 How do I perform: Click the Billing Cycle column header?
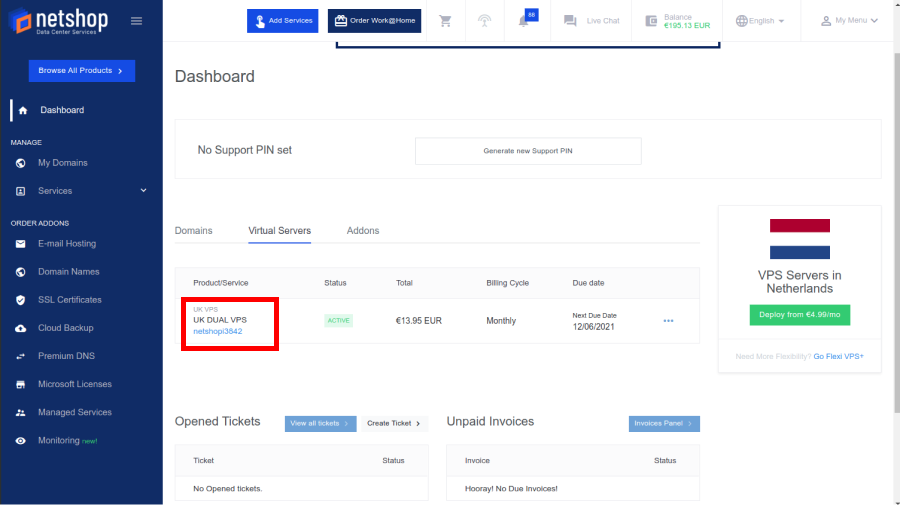click(x=507, y=283)
